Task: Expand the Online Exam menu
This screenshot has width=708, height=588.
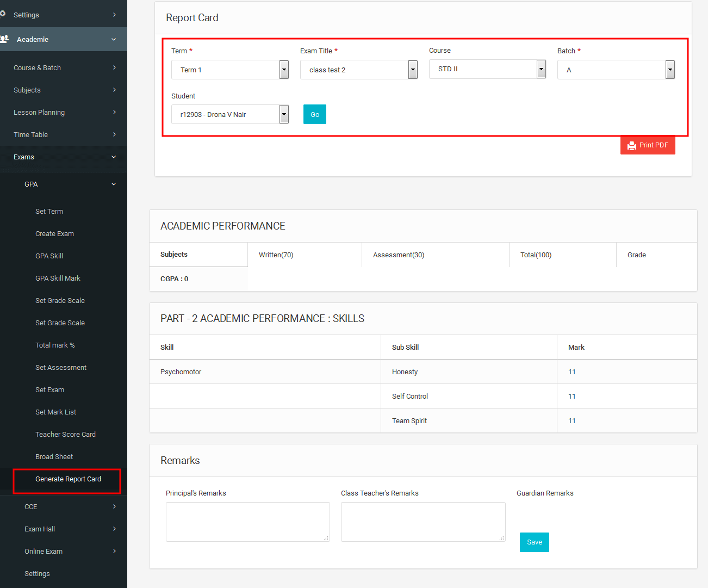Action: click(x=64, y=551)
